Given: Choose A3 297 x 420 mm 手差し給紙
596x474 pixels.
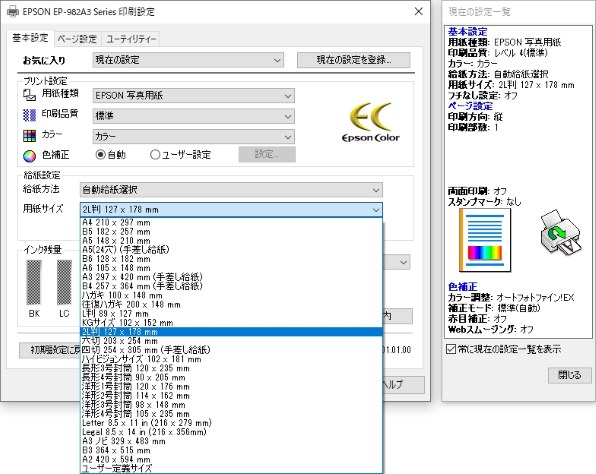Looking at the screenshot, I should 231,277.
